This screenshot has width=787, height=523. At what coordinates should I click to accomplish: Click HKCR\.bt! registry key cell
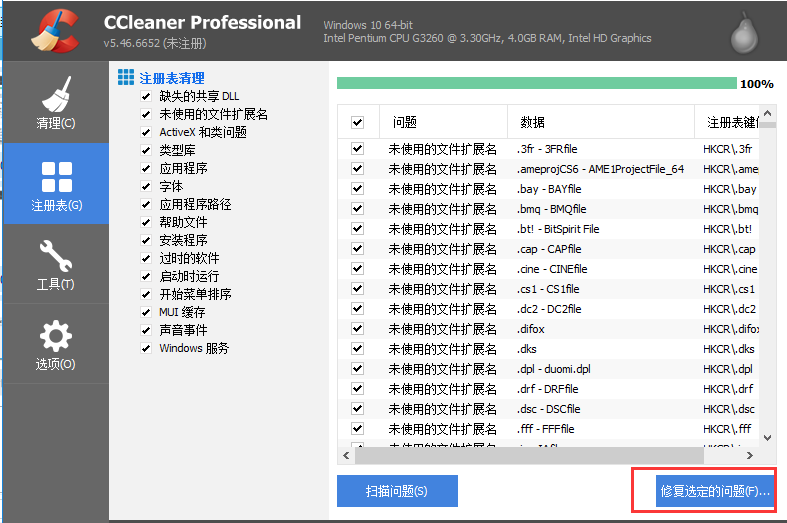728,229
